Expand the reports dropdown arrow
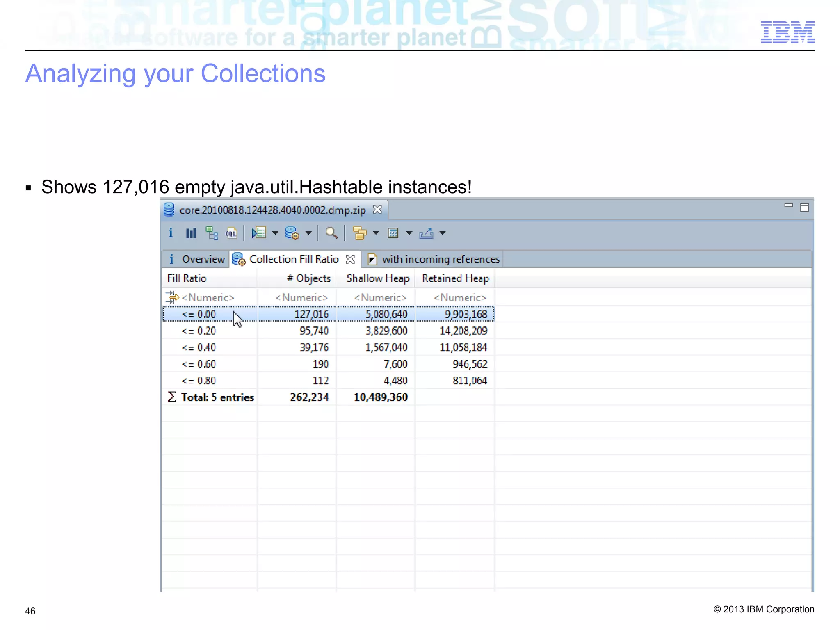This screenshot has height=630, width=840. click(275, 233)
